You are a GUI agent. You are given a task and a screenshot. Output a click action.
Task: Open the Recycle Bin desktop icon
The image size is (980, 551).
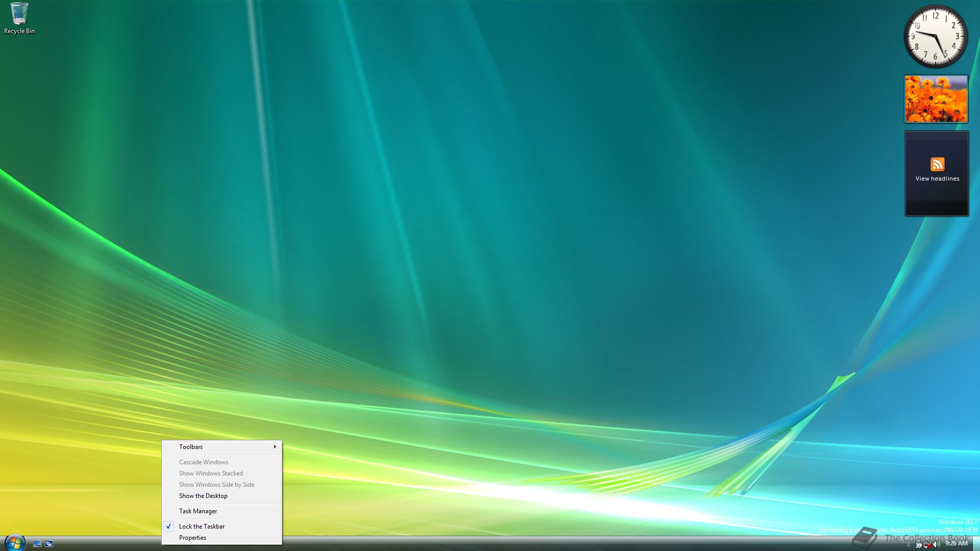19,18
